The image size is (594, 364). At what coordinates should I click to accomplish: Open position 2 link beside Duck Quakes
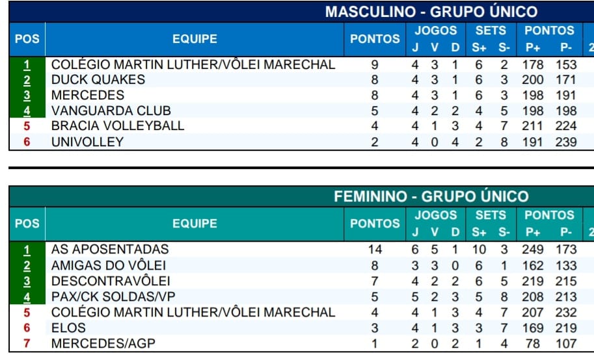click(27, 80)
